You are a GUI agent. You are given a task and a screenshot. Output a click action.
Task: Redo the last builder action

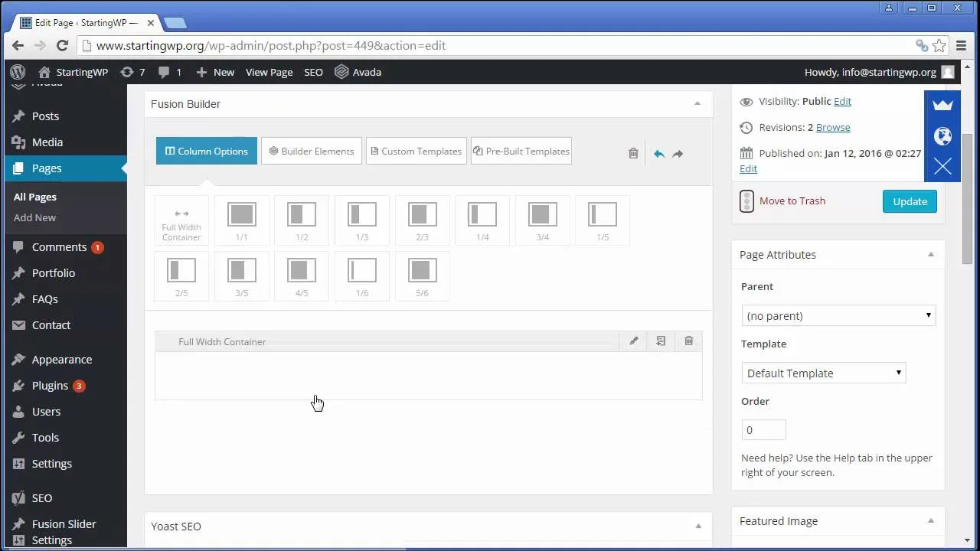click(x=678, y=153)
